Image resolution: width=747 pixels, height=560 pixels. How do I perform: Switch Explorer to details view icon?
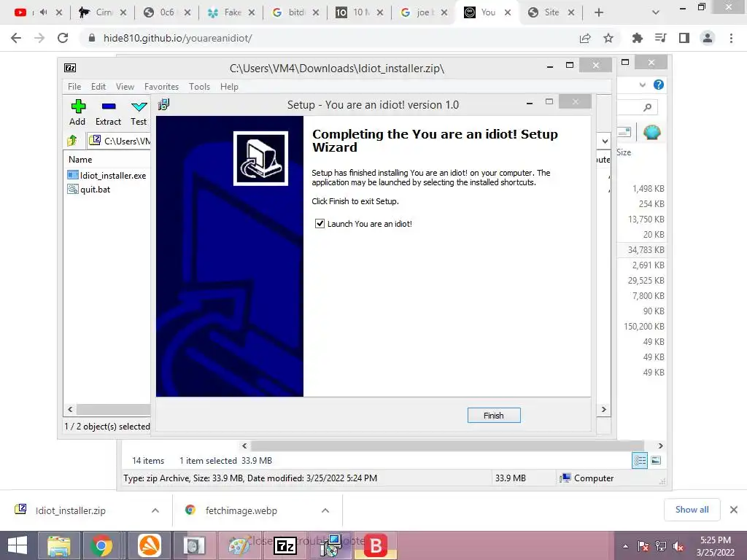point(640,461)
